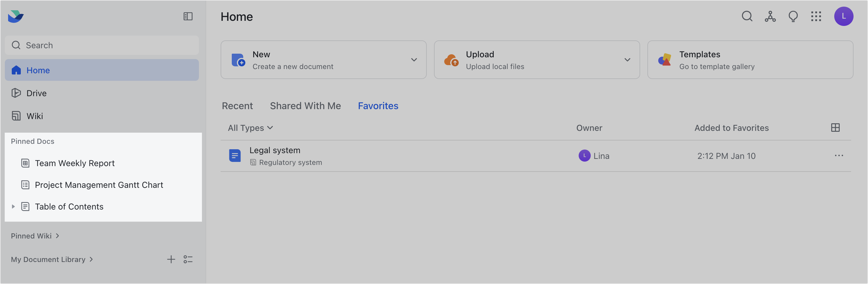Viewport: 868px width, 284px height.
Task: Open the All Types filter dropdown
Action: pyautogui.click(x=250, y=128)
